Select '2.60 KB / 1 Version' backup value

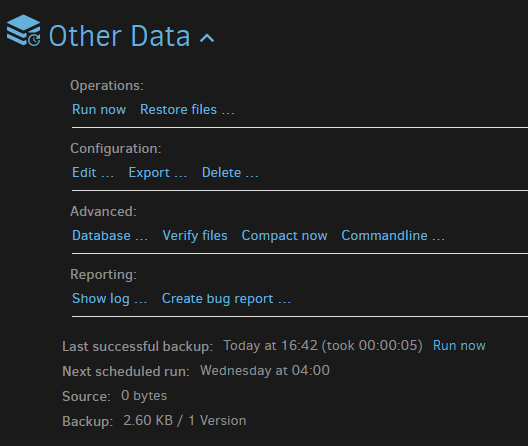click(185, 420)
